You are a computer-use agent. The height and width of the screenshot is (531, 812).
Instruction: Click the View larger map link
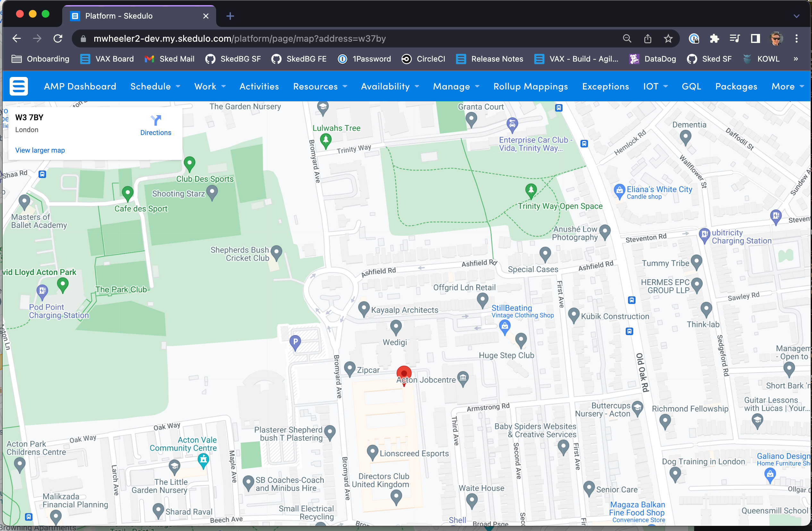pyautogui.click(x=40, y=150)
